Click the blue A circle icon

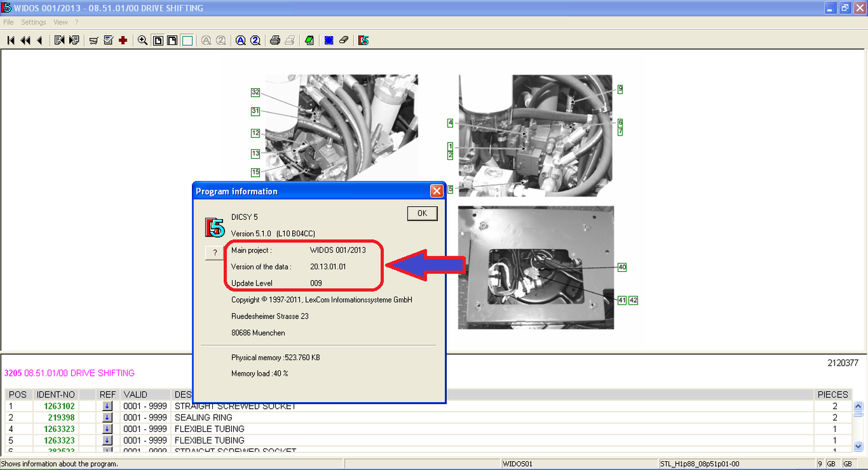coord(241,41)
